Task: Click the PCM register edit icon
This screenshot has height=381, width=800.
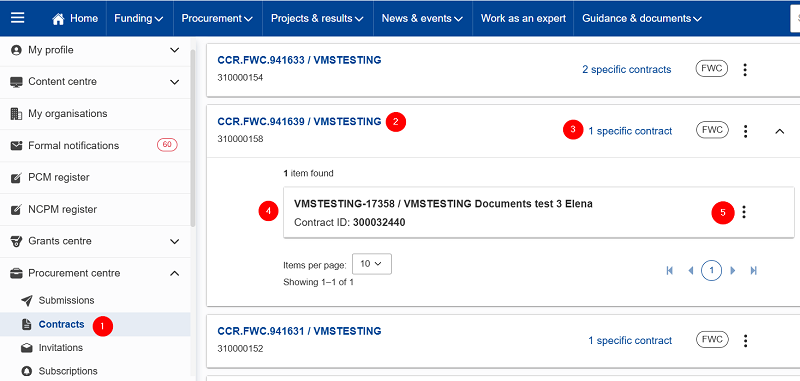Action: pyautogui.click(x=16, y=177)
